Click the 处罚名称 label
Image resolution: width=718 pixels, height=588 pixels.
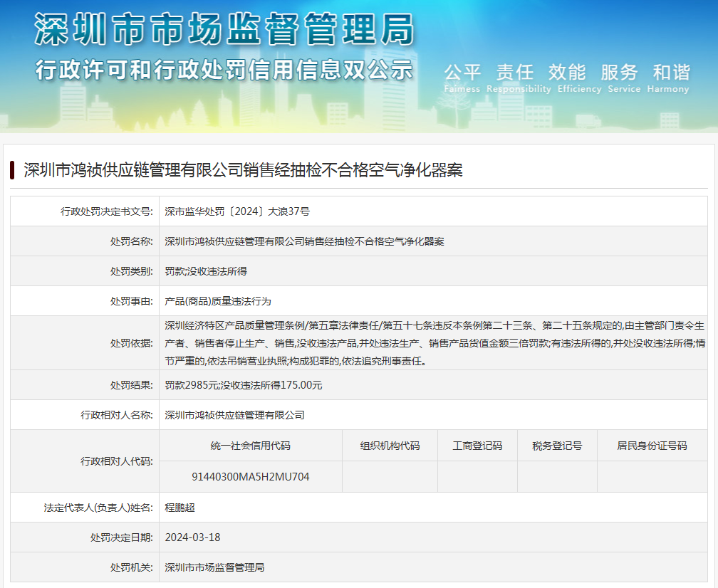coord(131,241)
